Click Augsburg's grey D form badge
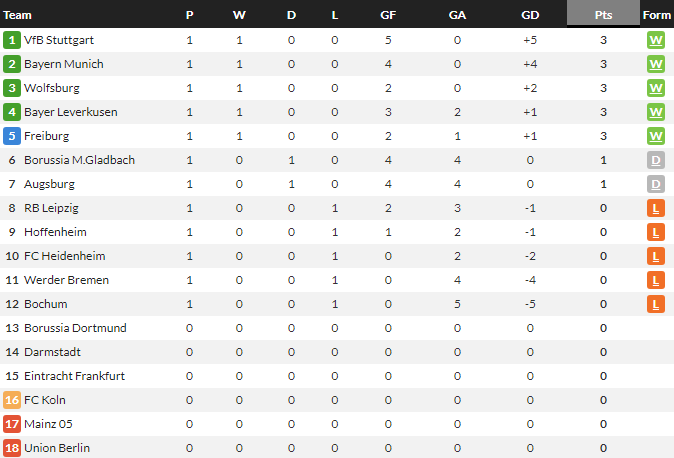Viewport: 674px width, 458px height. 656,184
